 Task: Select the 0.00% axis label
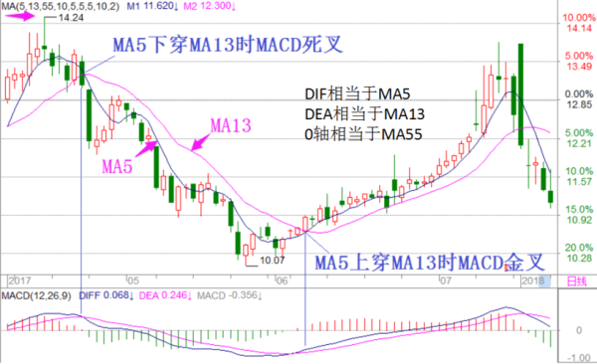pos(579,94)
